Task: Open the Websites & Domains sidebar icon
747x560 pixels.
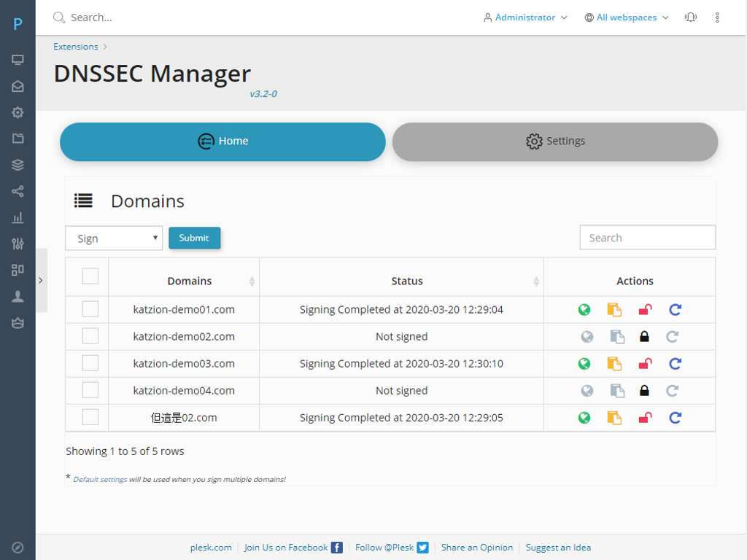Action: tap(18, 59)
